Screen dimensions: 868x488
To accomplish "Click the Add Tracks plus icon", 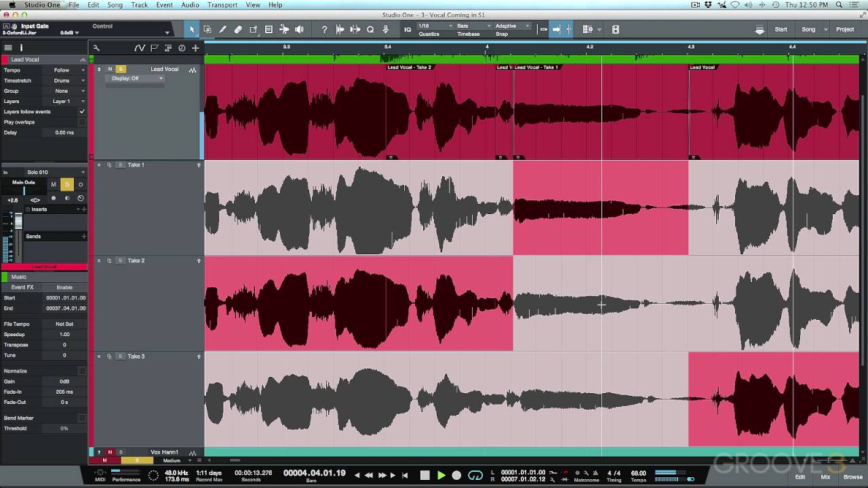I will (195, 48).
